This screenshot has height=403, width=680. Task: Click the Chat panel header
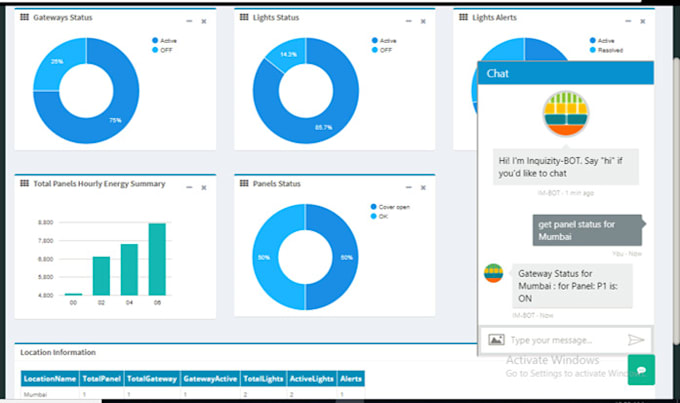(x=566, y=73)
